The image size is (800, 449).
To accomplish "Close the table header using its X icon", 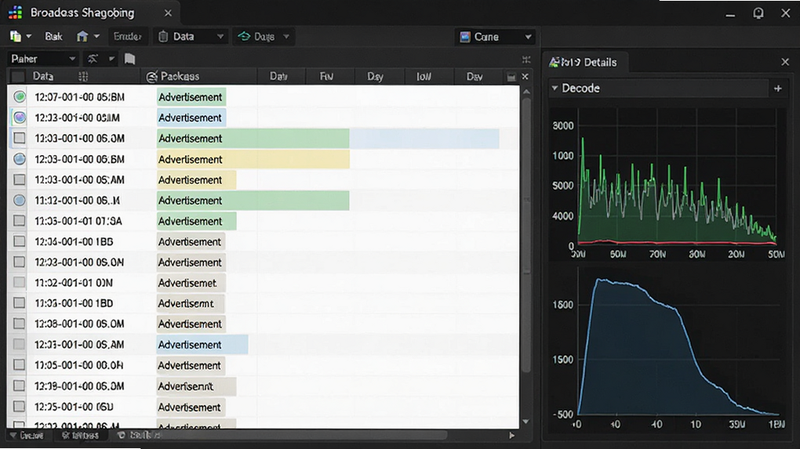I will 525,77.
